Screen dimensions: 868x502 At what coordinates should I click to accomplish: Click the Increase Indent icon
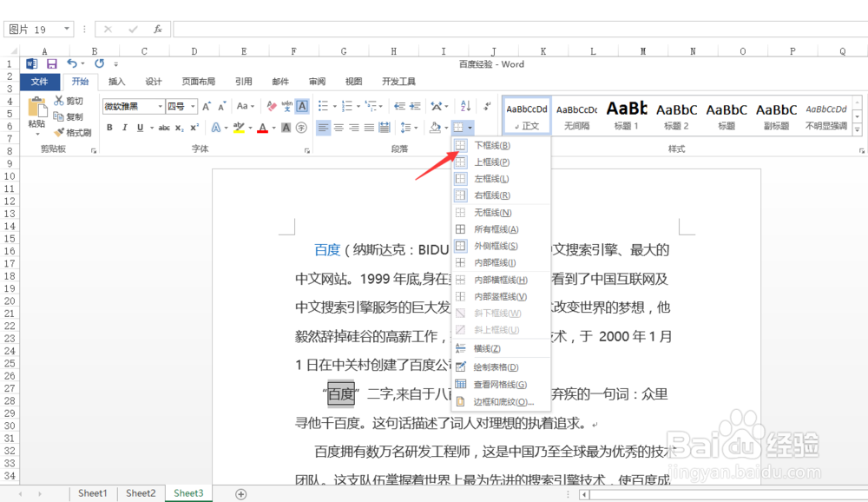(415, 106)
